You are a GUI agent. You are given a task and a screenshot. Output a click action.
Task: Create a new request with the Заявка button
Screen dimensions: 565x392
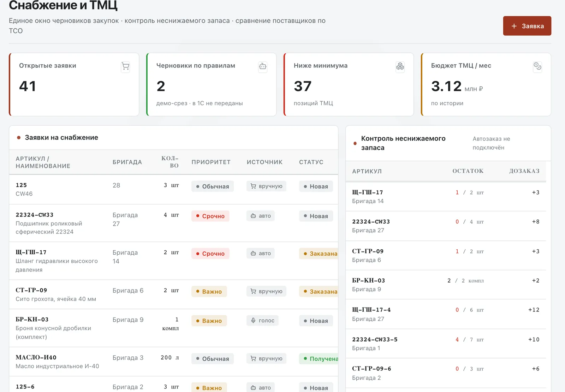[527, 26]
